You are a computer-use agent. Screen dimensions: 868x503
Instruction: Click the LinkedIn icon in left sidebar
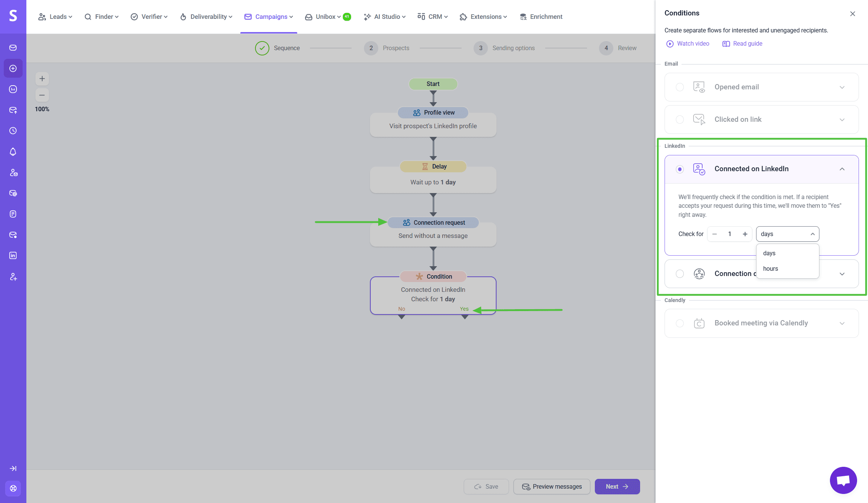pos(13,256)
